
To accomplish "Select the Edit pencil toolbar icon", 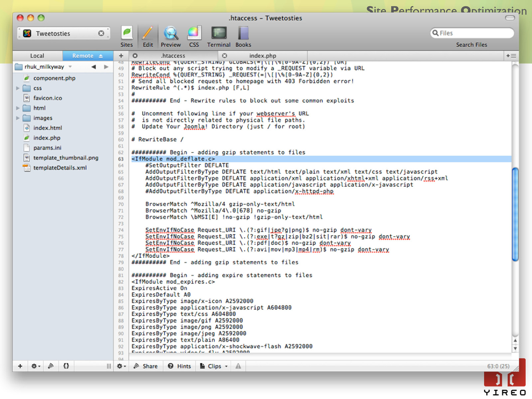I will (148, 37).
